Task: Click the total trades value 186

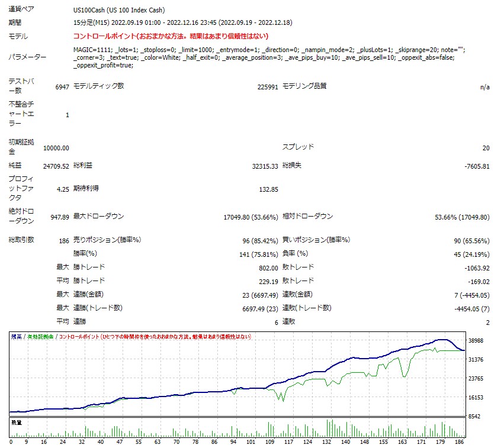Action: (x=64, y=241)
